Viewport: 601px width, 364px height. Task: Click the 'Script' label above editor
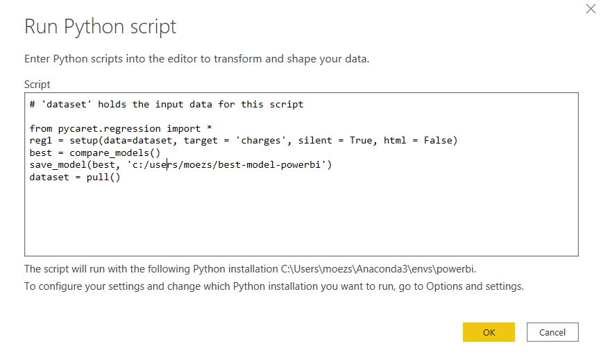37,85
